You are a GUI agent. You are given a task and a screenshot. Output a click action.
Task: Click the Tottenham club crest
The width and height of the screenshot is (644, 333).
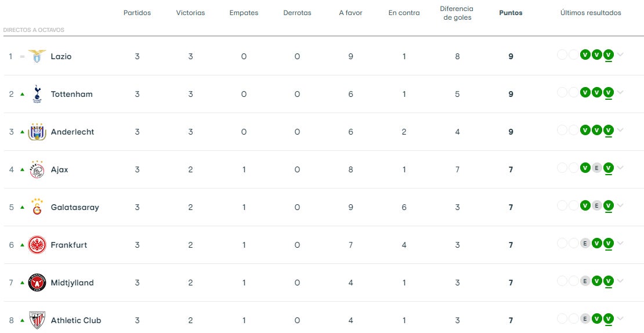pyautogui.click(x=37, y=94)
